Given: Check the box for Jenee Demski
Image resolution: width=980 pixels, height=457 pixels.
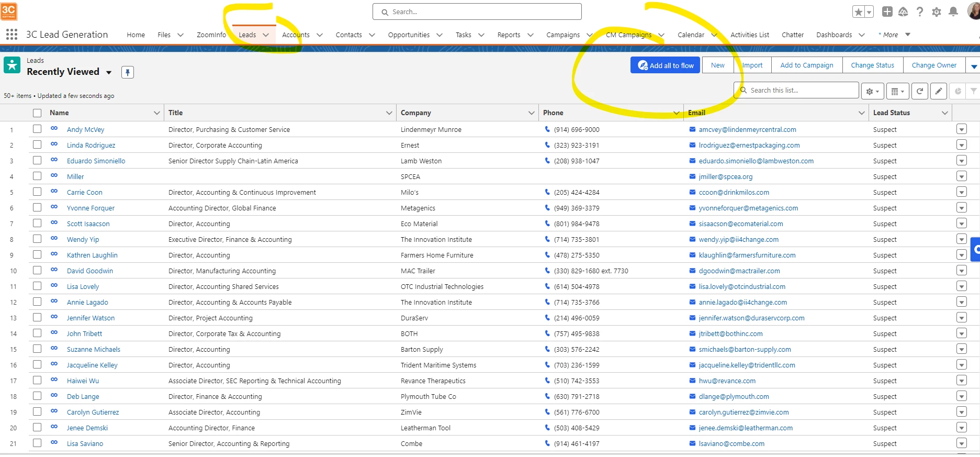Looking at the screenshot, I should point(37,427).
